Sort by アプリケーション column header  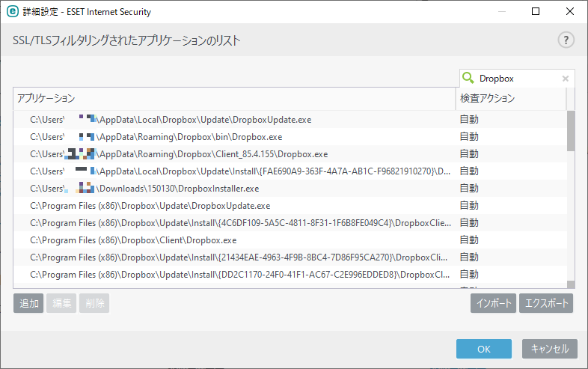click(x=234, y=99)
